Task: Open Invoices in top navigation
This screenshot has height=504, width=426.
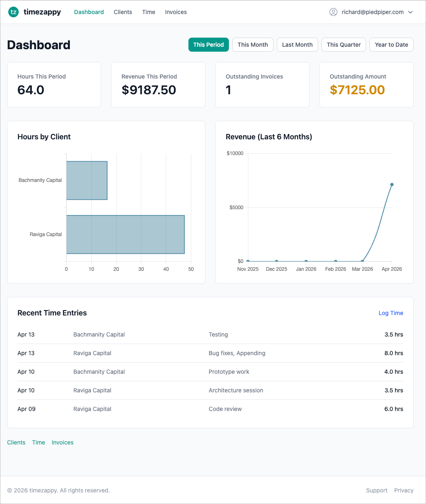Action: [x=176, y=12]
